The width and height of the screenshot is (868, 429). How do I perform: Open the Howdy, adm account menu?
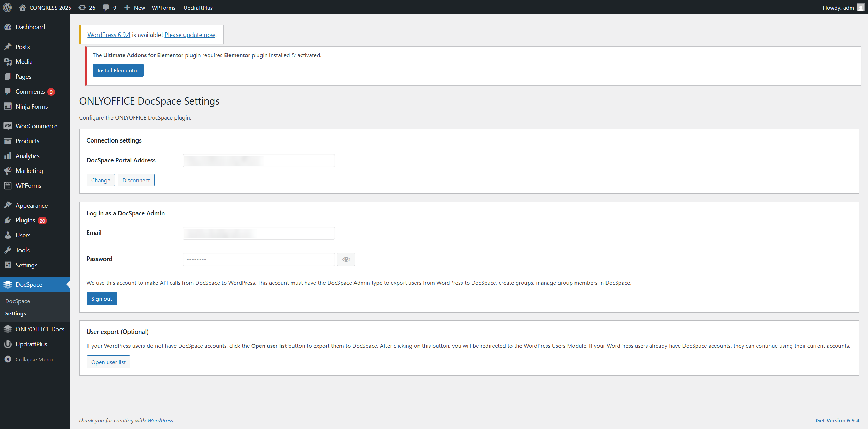pyautogui.click(x=838, y=8)
